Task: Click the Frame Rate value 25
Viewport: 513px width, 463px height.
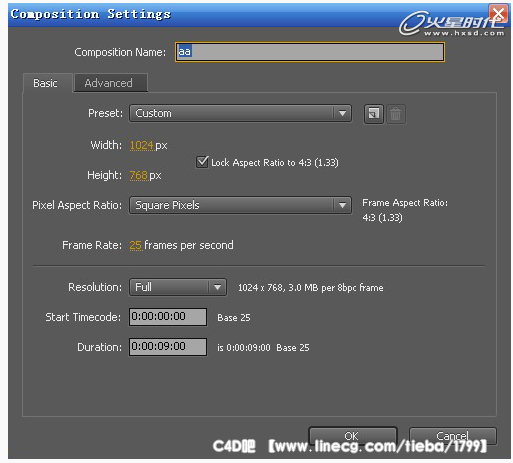Action: [x=135, y=245]
